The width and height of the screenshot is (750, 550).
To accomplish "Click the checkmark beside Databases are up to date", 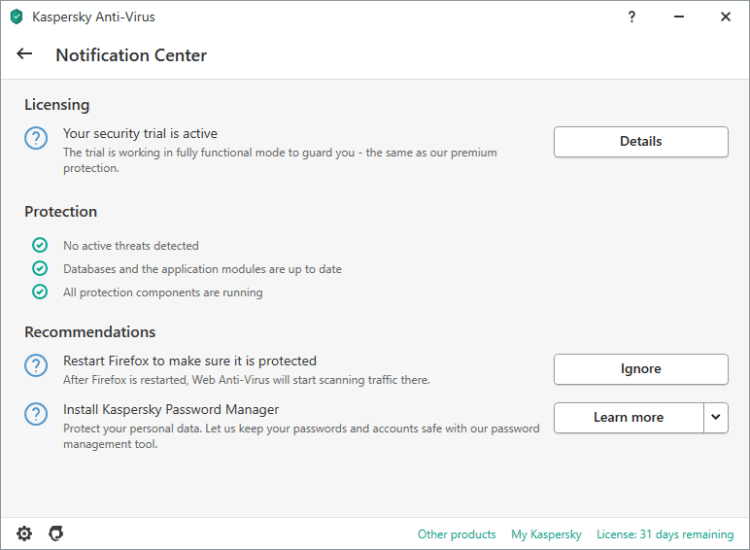I will [x=40, y=269].
